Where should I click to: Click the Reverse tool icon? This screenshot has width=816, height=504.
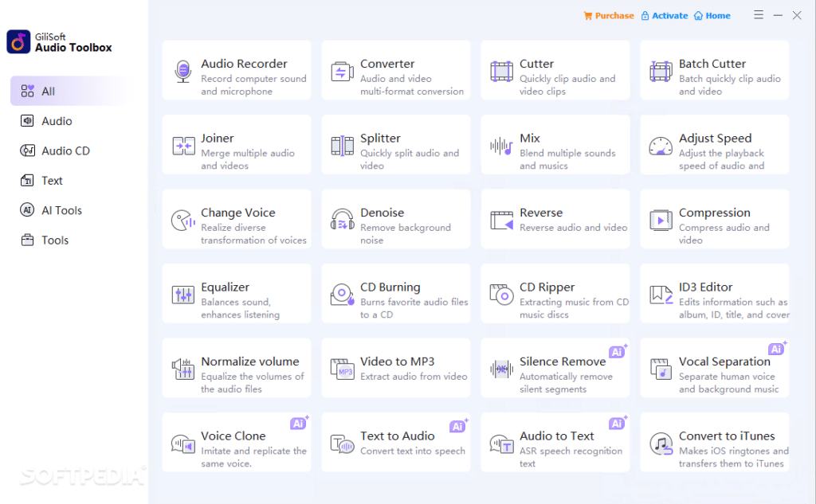tap(501, 220)
